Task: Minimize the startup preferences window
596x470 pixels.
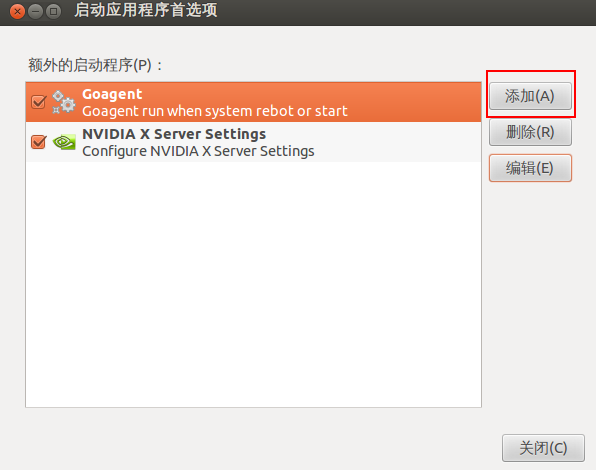Action: (x=35, y=11)
